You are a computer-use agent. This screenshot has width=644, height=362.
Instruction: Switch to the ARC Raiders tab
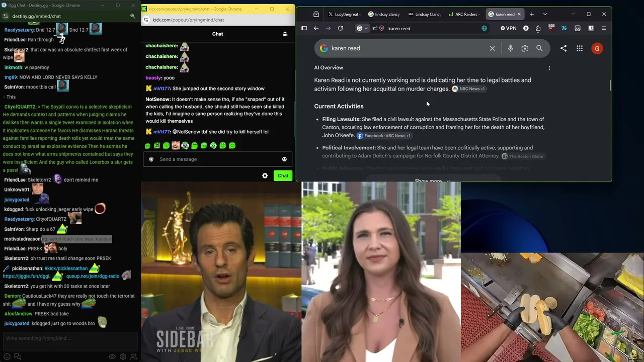(x=464, y=14)
